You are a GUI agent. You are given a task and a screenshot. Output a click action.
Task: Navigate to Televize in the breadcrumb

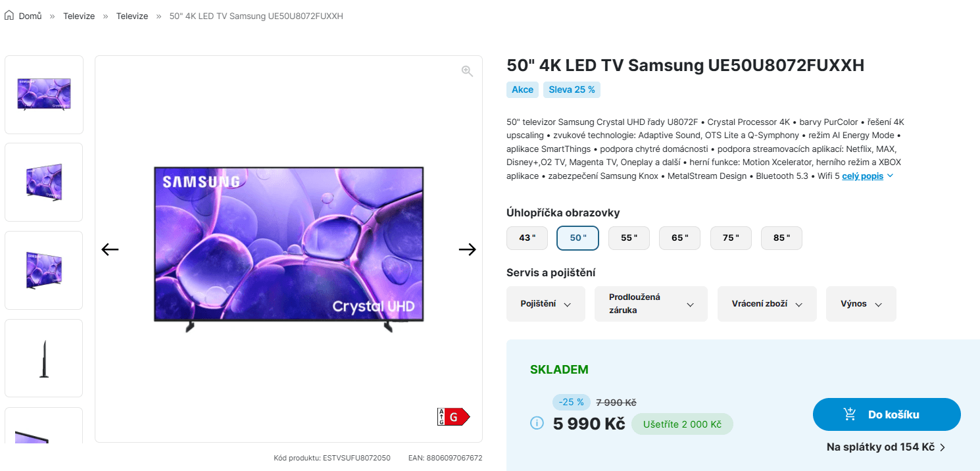79,15
